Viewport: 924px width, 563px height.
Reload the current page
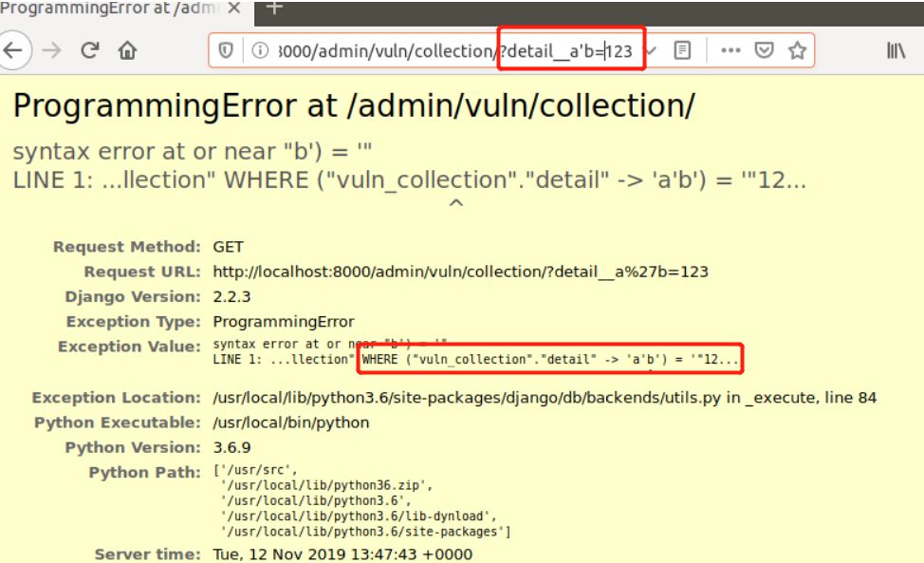click(89, 50)
